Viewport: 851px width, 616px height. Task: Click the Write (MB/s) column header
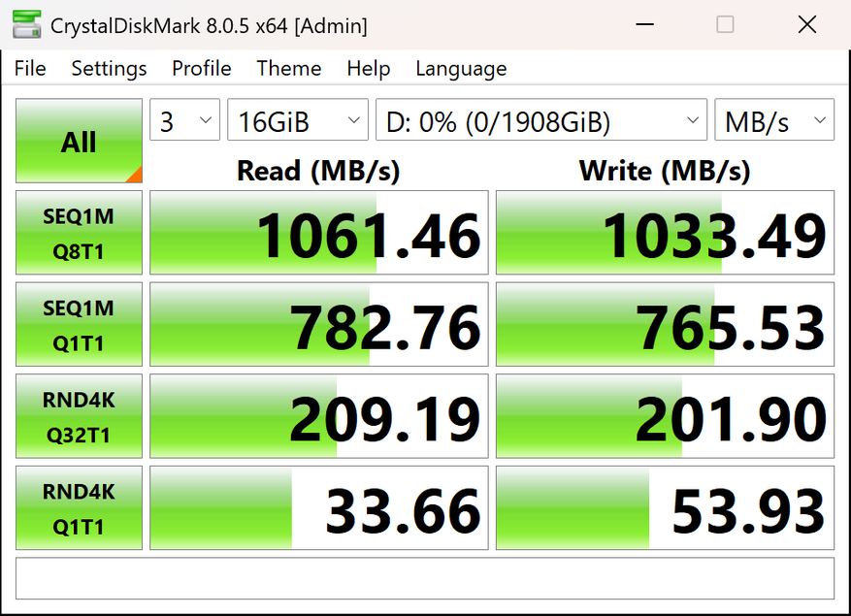[x=665, y=171]
